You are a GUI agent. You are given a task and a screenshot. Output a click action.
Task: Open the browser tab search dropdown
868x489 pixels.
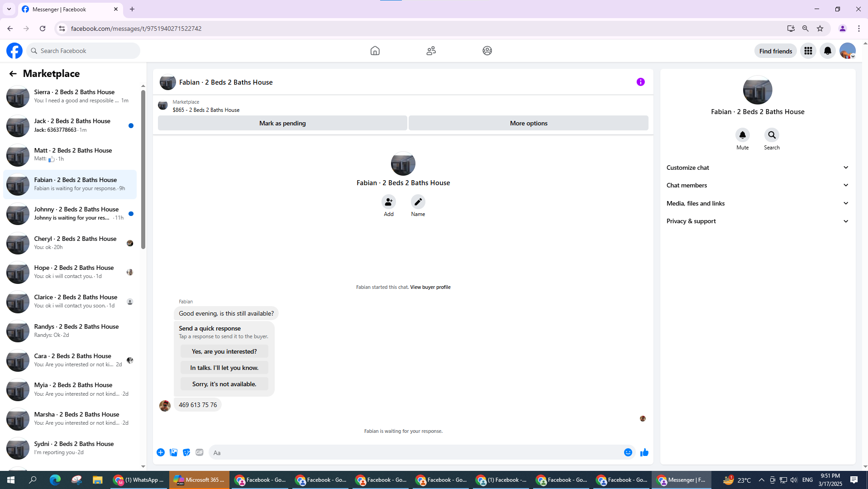pos(9,9)
